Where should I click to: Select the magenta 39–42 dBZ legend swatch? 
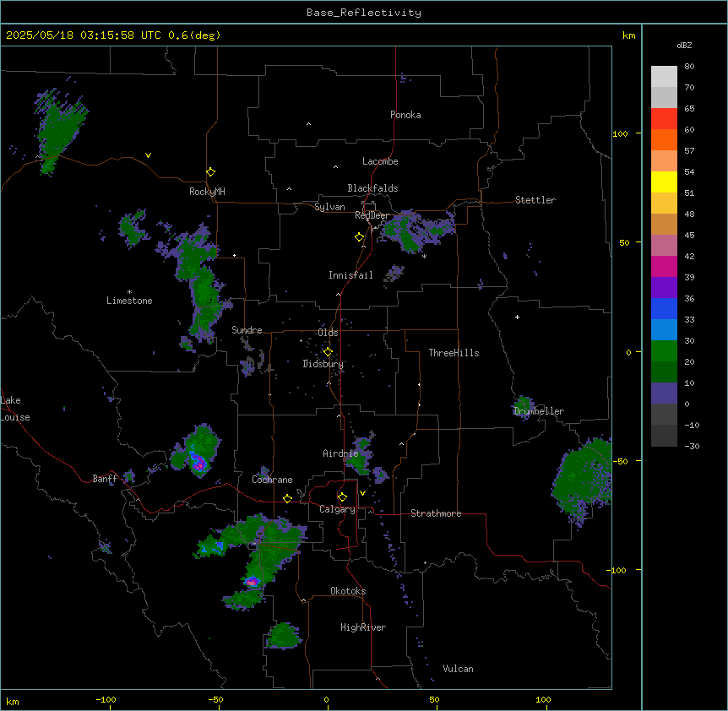664,266
